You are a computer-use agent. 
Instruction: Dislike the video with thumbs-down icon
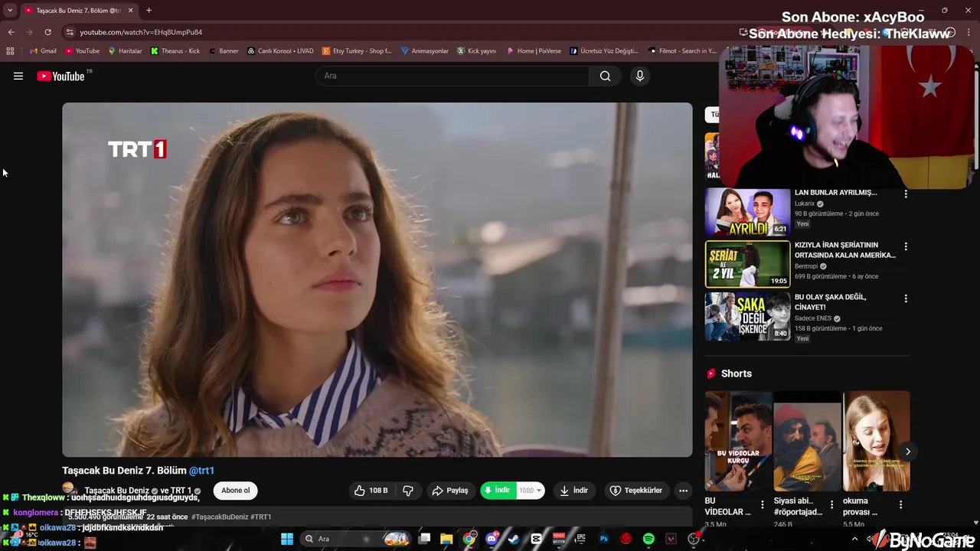click(408, 491)
